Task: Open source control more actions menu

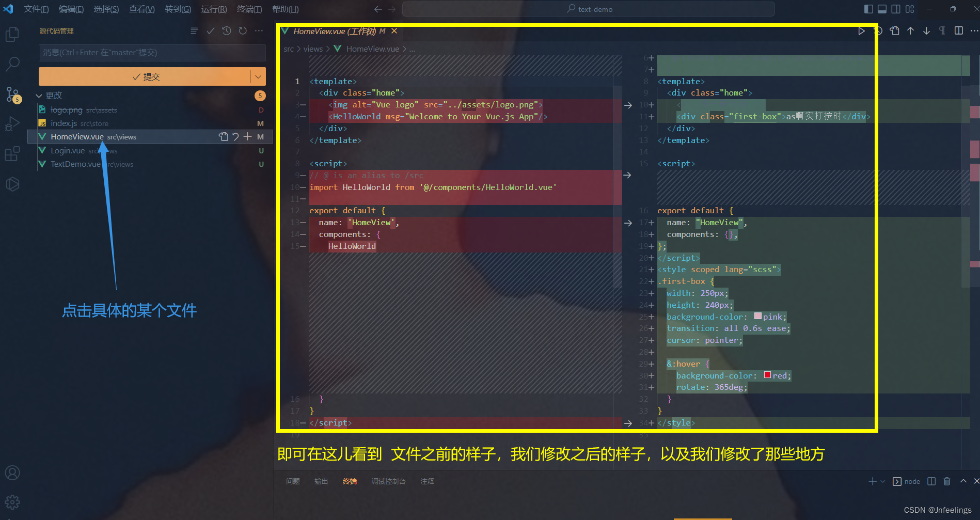Action: click(259, 31)
